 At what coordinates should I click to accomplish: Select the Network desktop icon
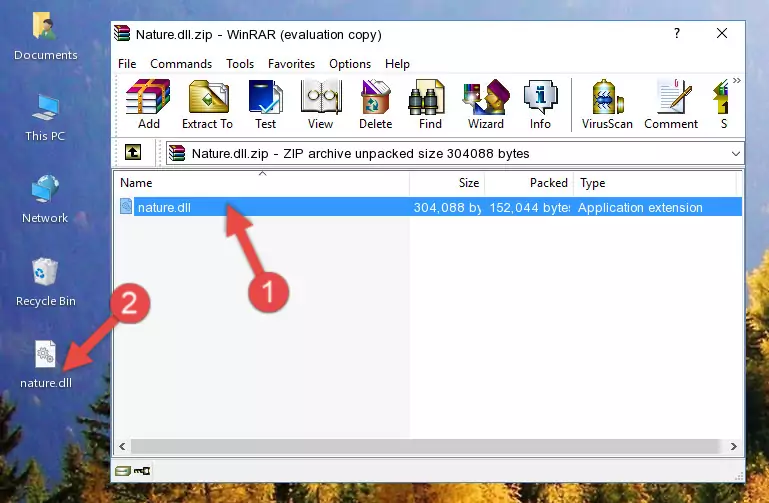45,199
